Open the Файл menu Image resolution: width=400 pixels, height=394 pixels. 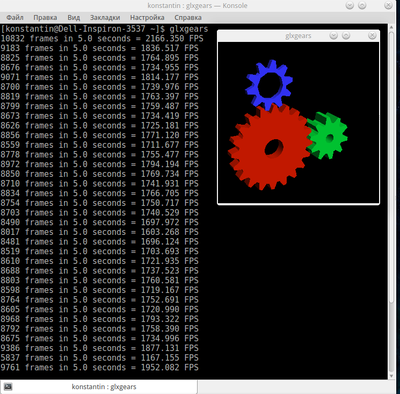click(15, 17)
